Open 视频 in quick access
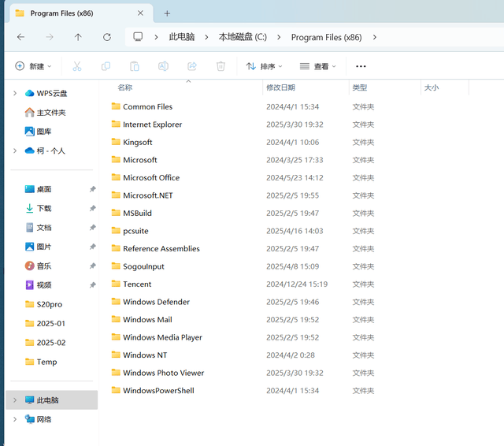The height and width of the screenshot is (446, 504). tap(38, 285)
